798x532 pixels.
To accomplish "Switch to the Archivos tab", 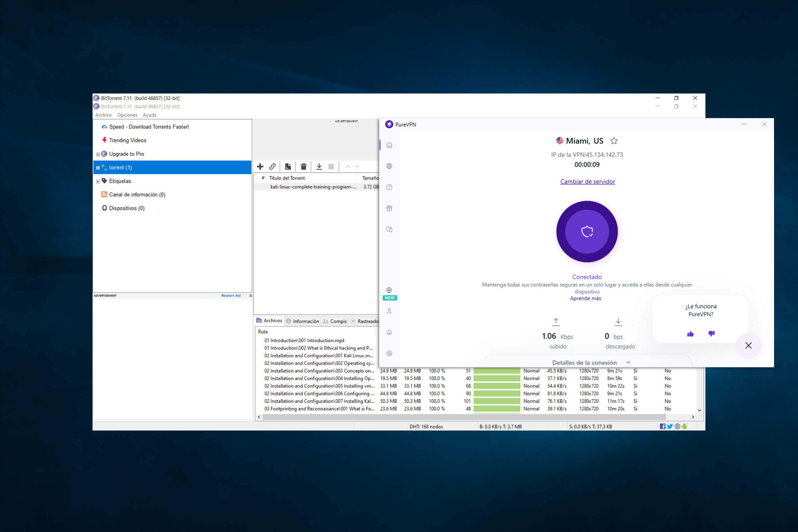I will [269, 321].
